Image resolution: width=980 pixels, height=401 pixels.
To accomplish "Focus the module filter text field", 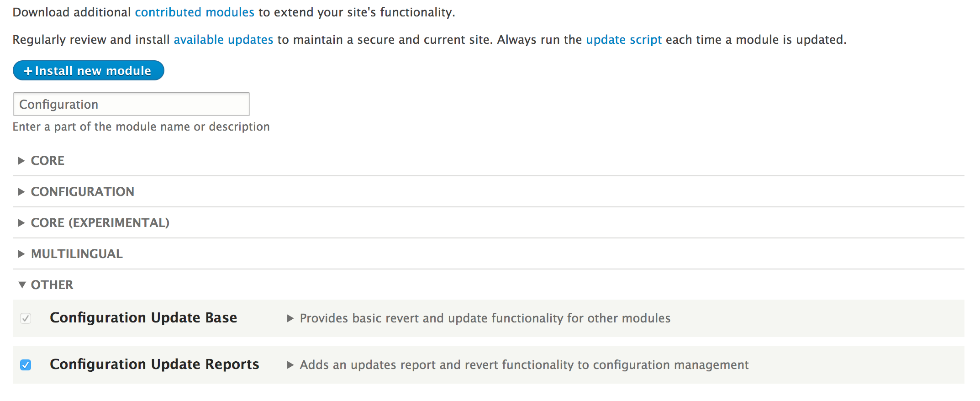I will point(132,105).
